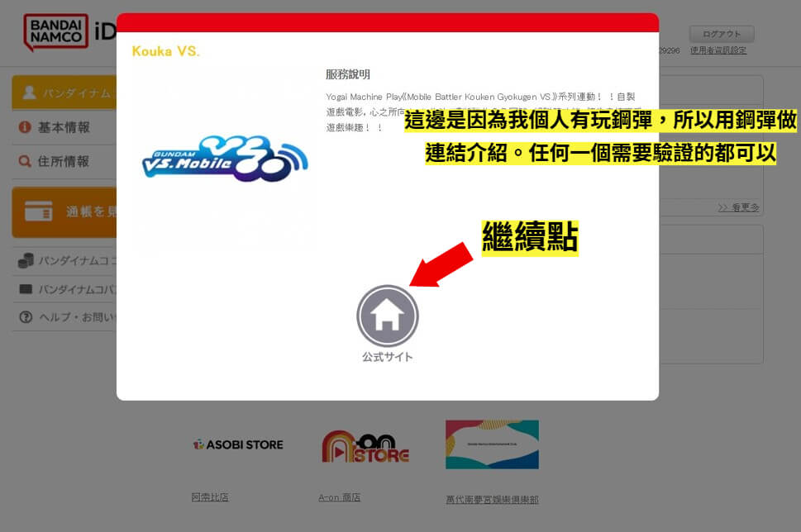This screenshot has height=532, width=801.
Task: Click the magnifier icon beside 住所情報
Action: point(25,161)
